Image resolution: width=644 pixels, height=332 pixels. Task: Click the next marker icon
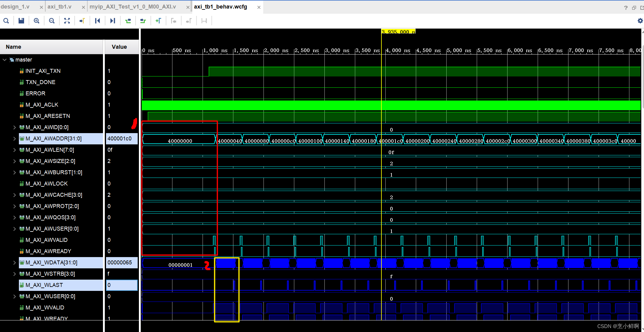(189, 21)
